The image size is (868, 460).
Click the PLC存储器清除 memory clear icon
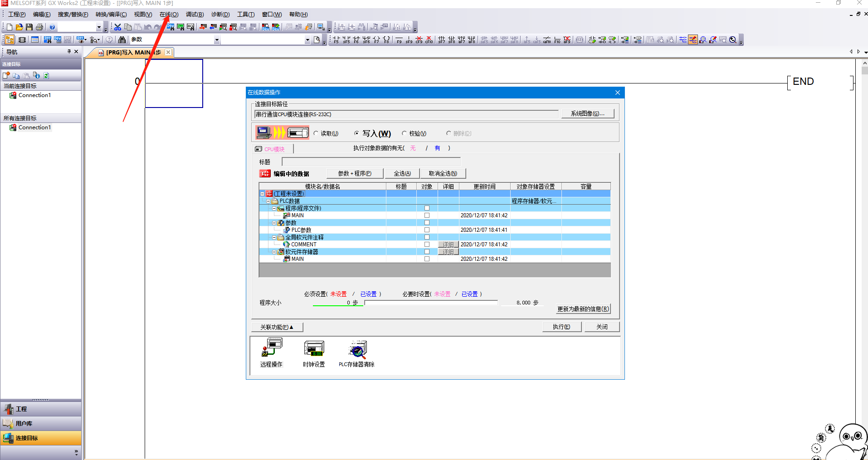click(x=357, y=348)
